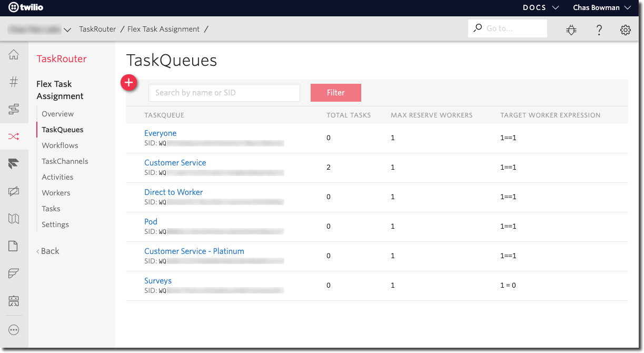
Task: Open the Studio flow icon in sidebar
Action: pyautogui.click(x=14, y=109)
